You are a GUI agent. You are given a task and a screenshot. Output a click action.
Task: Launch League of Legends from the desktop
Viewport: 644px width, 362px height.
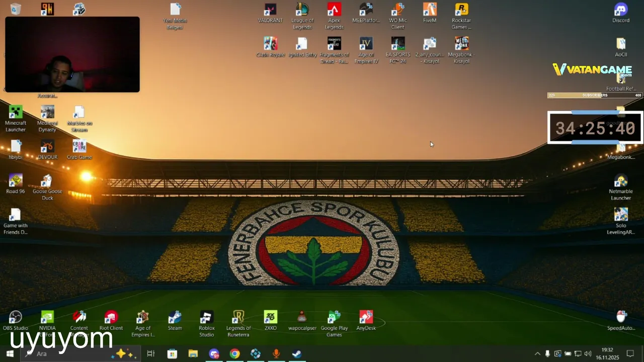[302, 16]
